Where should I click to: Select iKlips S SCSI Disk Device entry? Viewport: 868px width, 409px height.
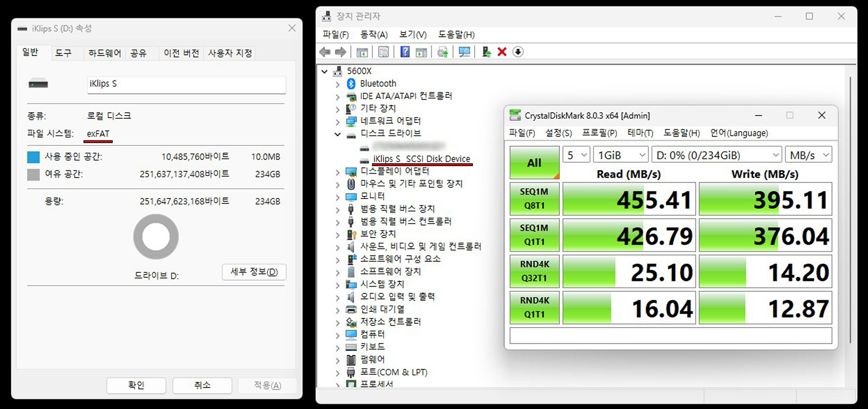pyautogui.click(x=422, y=159)
